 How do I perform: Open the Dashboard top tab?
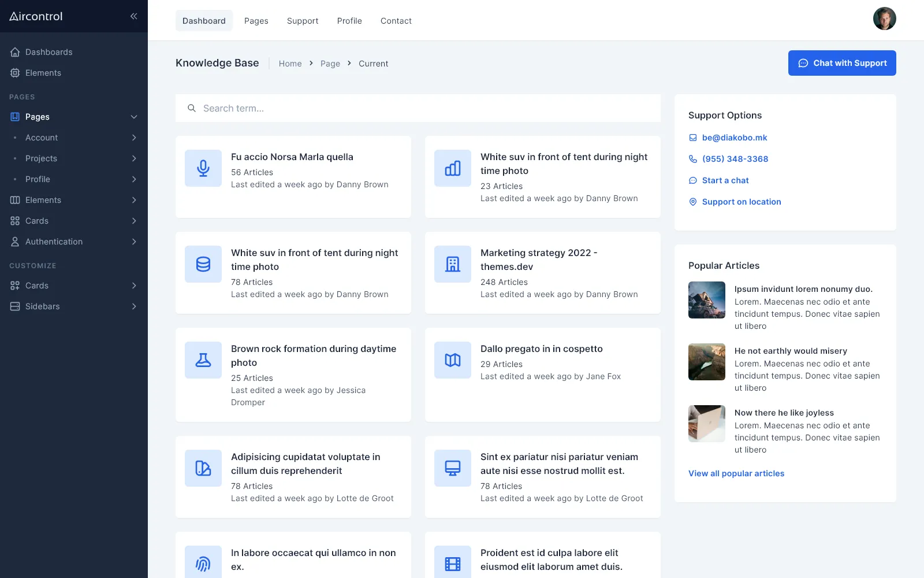(x=204, y=21)
